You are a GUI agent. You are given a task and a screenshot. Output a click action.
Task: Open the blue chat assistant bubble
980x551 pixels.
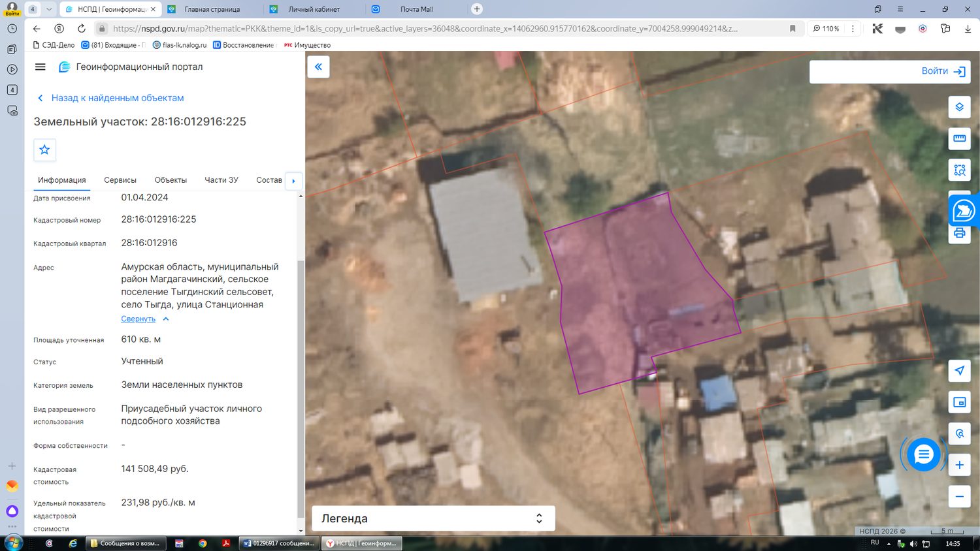923,454
